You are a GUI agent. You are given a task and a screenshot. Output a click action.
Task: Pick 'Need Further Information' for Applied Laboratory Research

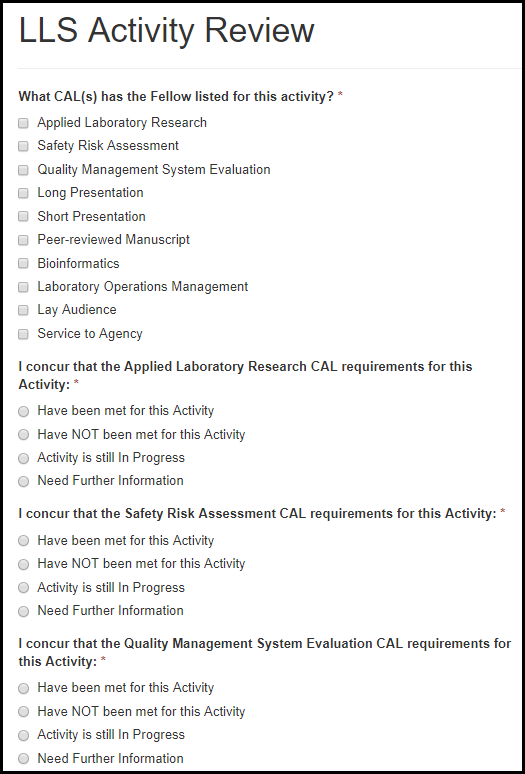pos(23,482)
